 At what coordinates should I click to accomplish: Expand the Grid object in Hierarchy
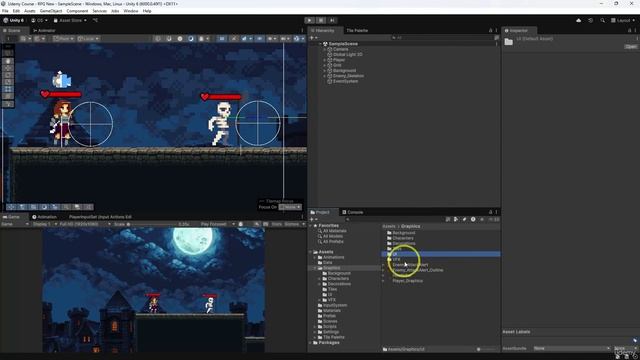click(x=324, y=65)
